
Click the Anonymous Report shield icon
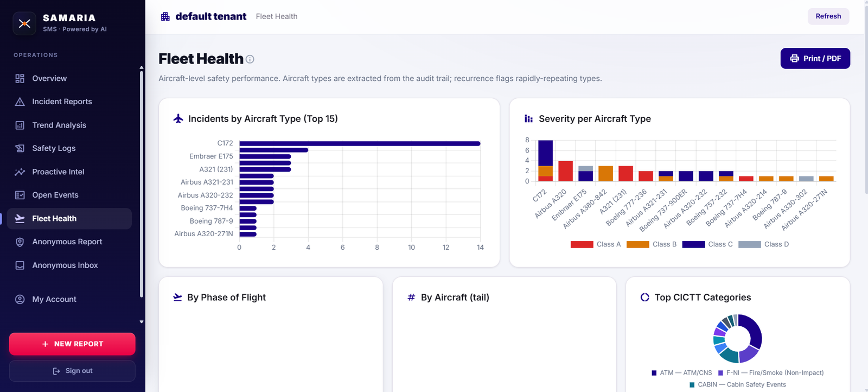(x=20, y=242)
